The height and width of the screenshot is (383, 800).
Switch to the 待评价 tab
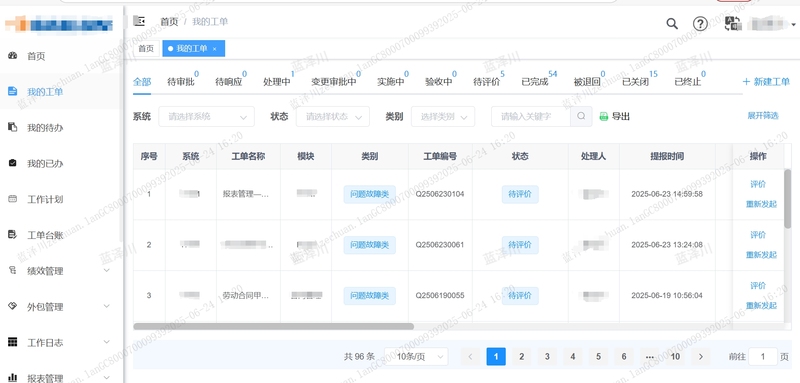point(487,82)
